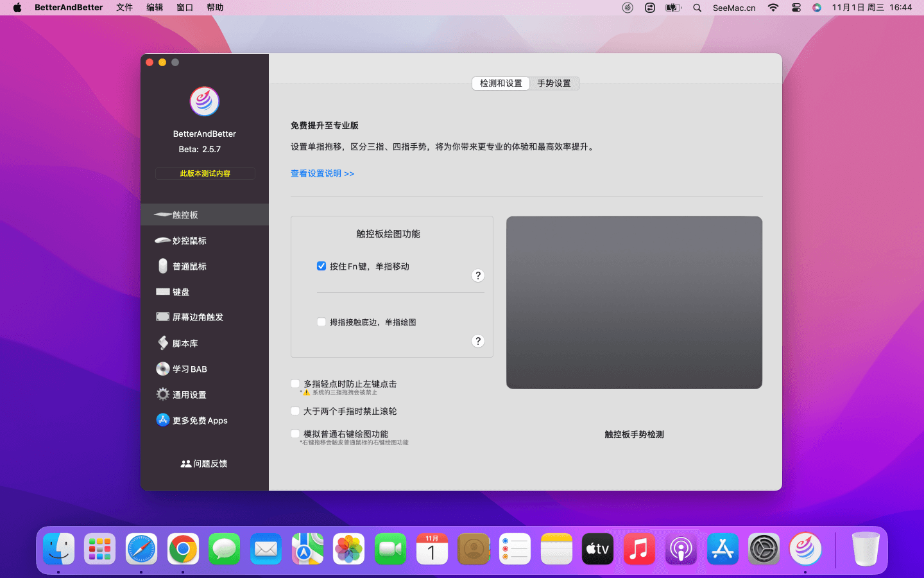This screenshot has height=578, width=924.
Task: Open the 脚本库 section
Action: coord(185,344)
